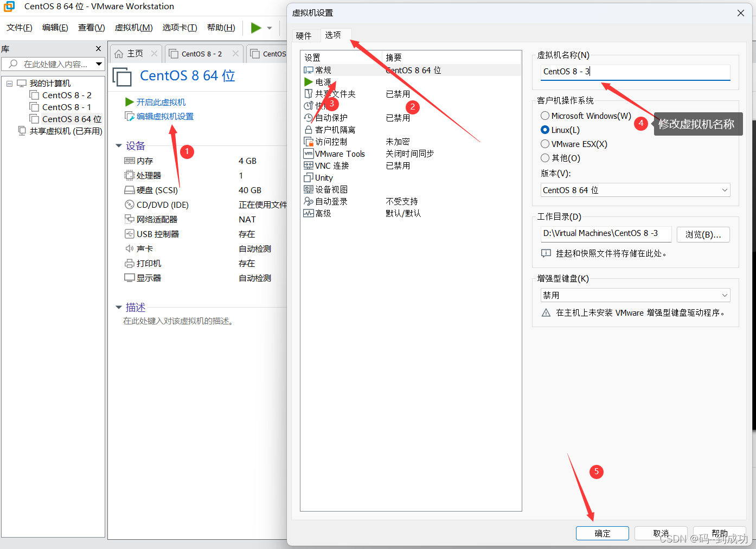756x549 pixels.
Task: Switch to the 硬件 tab
Action: click(304, 36)
